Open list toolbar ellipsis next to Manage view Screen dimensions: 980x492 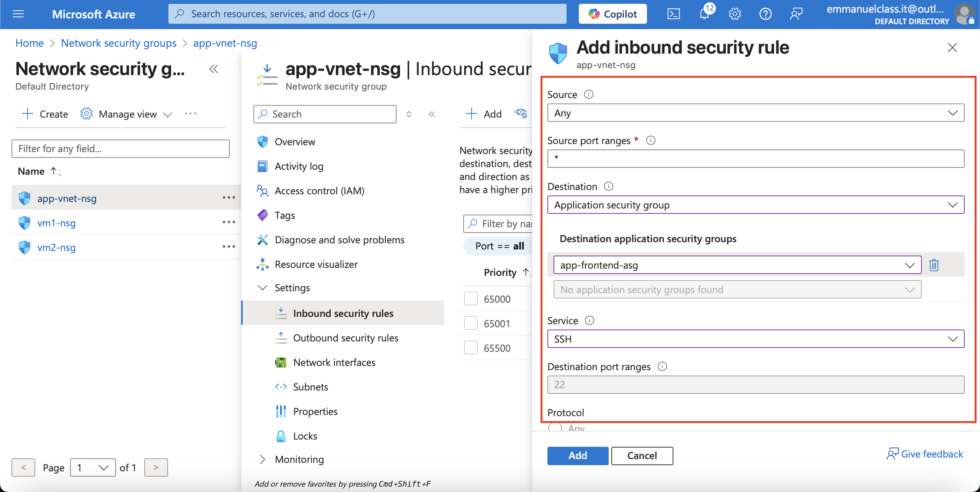[191, 114]
